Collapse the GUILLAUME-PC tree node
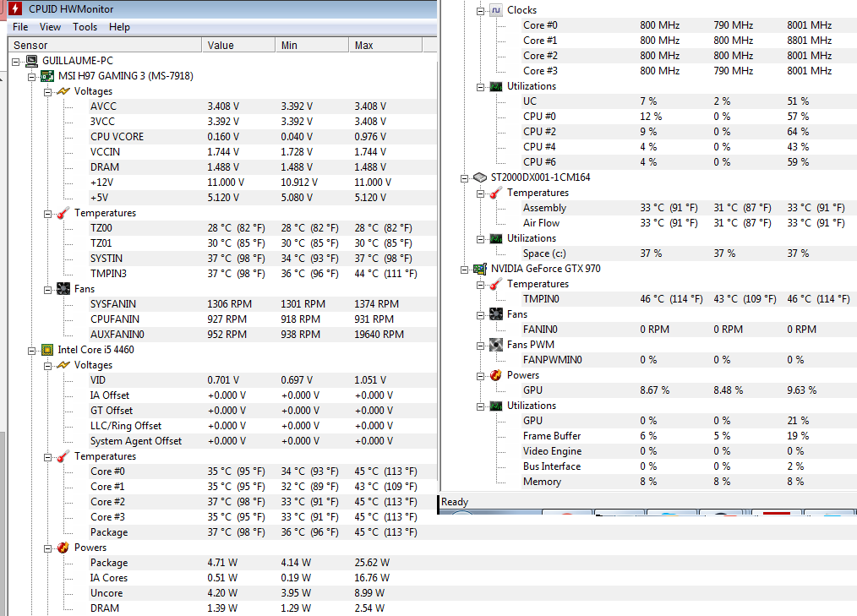 [16, 62]
